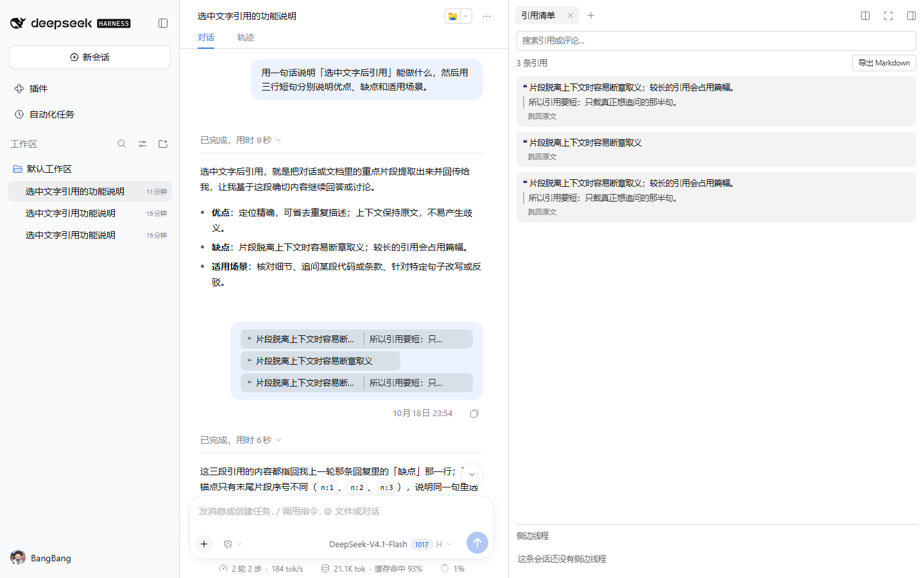Switch to the 轨迹 tab
The height and width of the screenshot is (578, 924).
[x=246, y=37]
